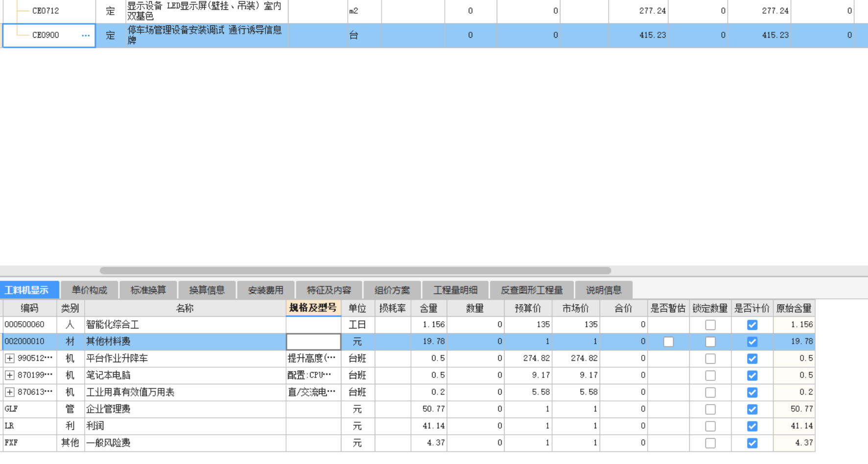Click the 规格及型号 input cell for 其他材料费
868x464 pixels.
[x=313, y=342]
